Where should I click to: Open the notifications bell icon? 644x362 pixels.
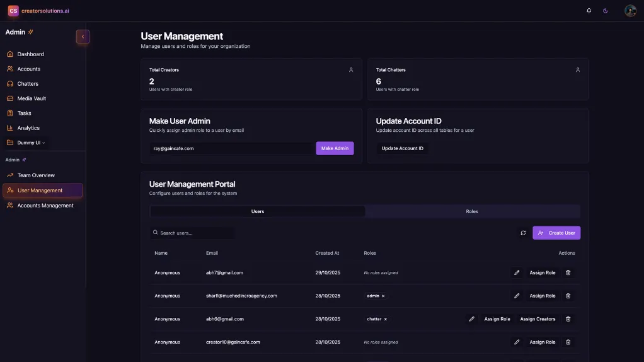589,11
